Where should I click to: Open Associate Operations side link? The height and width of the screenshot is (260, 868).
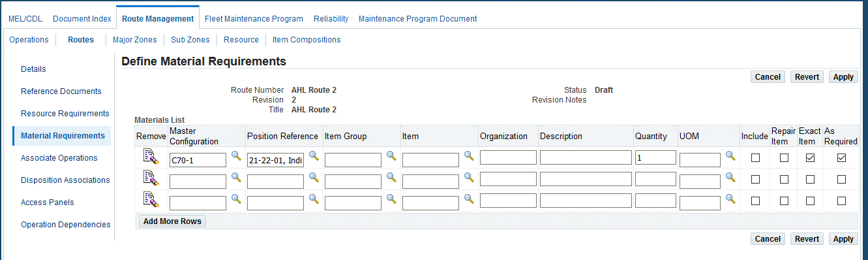pyautogui.click(x=59, y=158)
